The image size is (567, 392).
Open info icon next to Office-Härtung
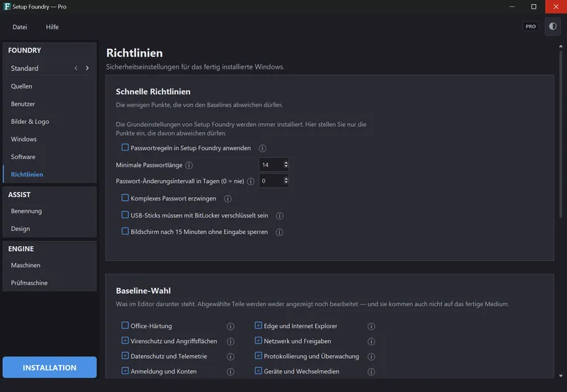pyautogui.click(x=230, y=326)
